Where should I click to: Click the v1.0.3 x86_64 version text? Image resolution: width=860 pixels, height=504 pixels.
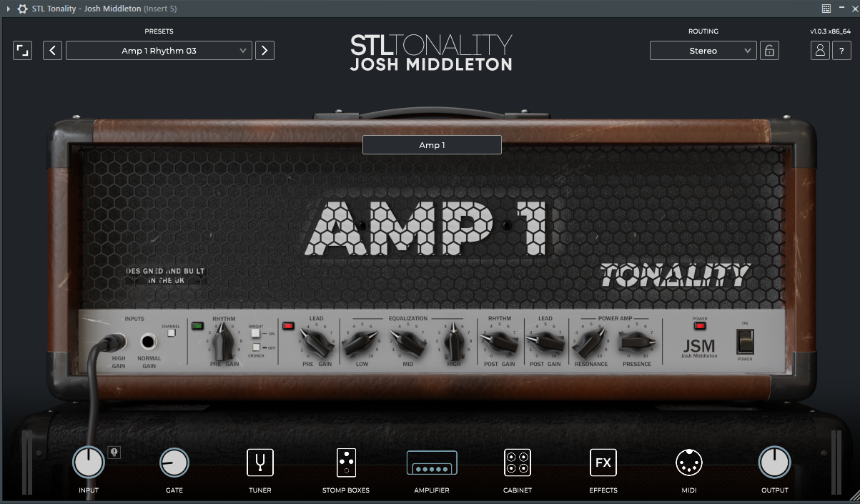(830, 31)
